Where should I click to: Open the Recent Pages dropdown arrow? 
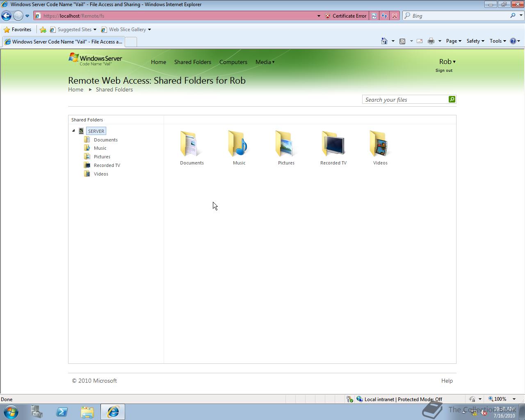pos(27,16)
